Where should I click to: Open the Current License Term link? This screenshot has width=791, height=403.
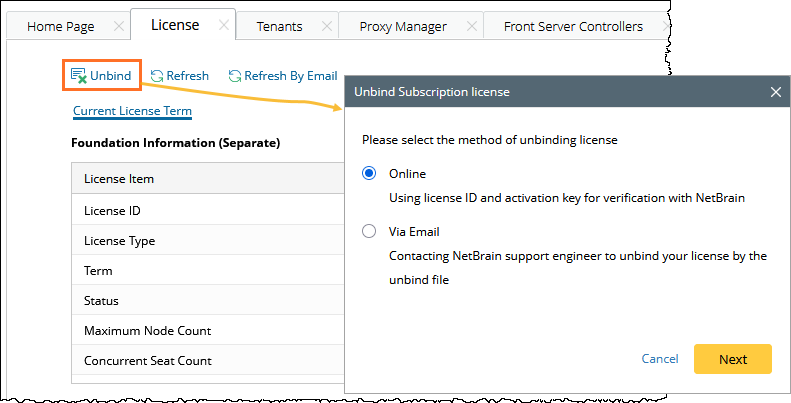pos(132,111)
